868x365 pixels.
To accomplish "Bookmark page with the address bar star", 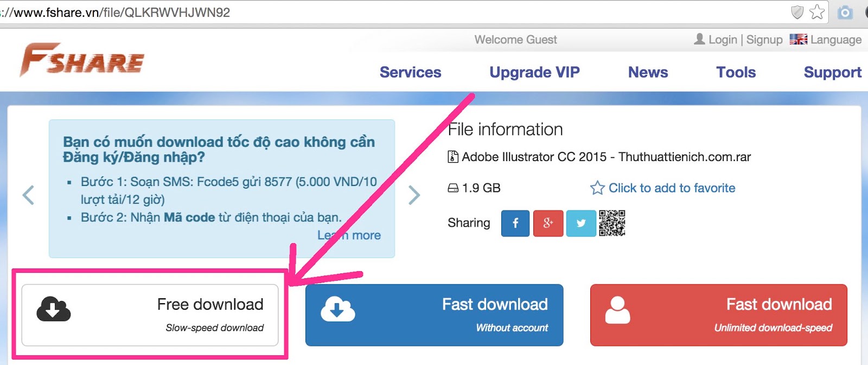I will [x=817, y=12].
